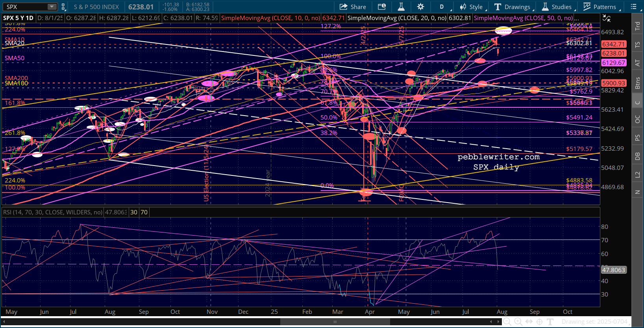Zoom out using the minus magnifier

click(507, 322)
